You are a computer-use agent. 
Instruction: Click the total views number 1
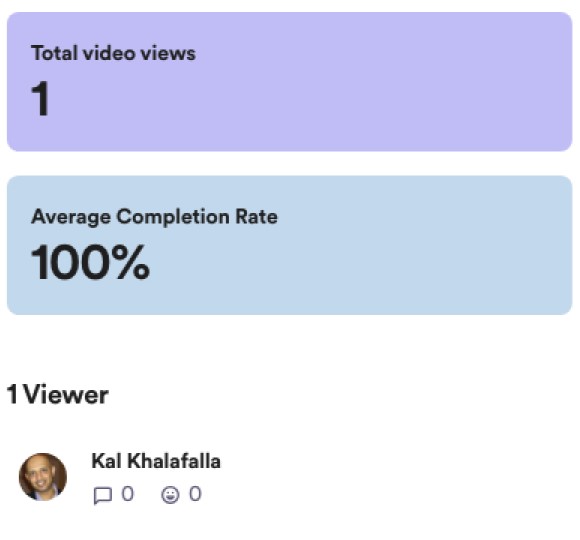40,99
